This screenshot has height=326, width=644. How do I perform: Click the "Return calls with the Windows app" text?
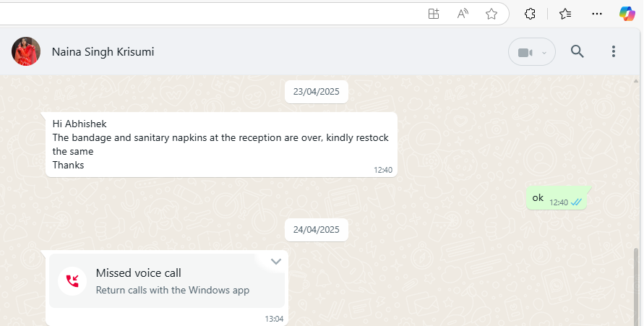172,291
